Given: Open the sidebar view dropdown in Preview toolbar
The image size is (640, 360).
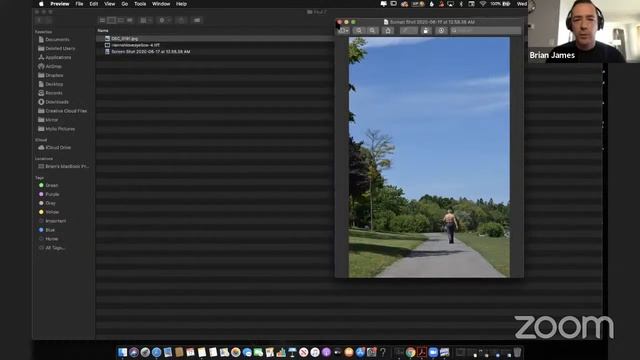Looking at the screenshot, I should [x=343, y=31].
